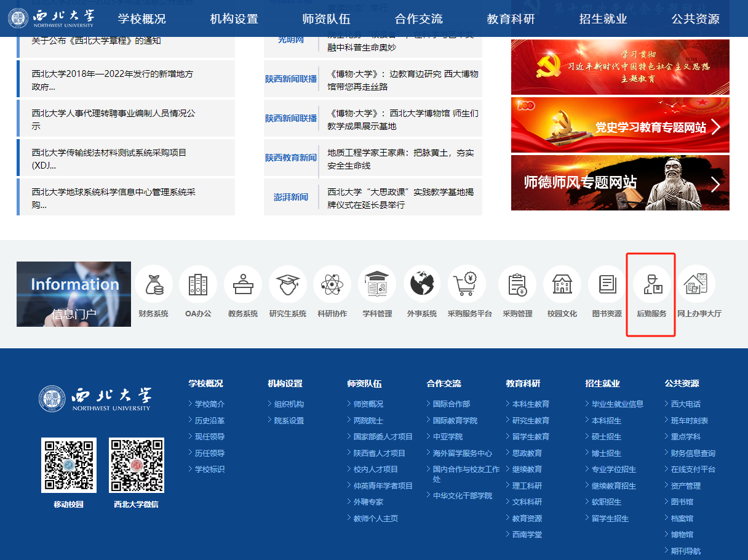Click the 师德师风专题网站 banner arrow
Image resolution: width=748 pixels, height=560 pixels.
(715, 184)
